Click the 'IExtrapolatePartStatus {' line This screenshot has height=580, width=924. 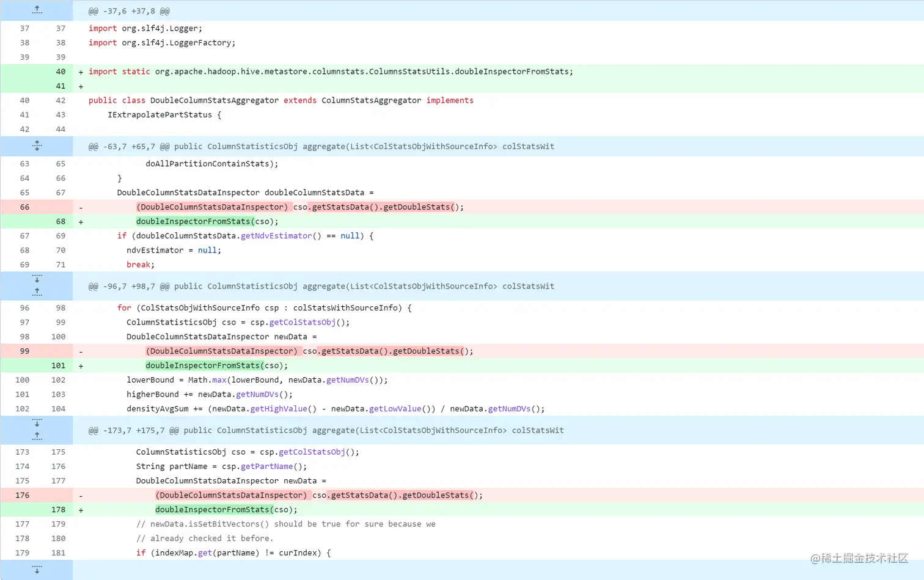coord(164,115)
